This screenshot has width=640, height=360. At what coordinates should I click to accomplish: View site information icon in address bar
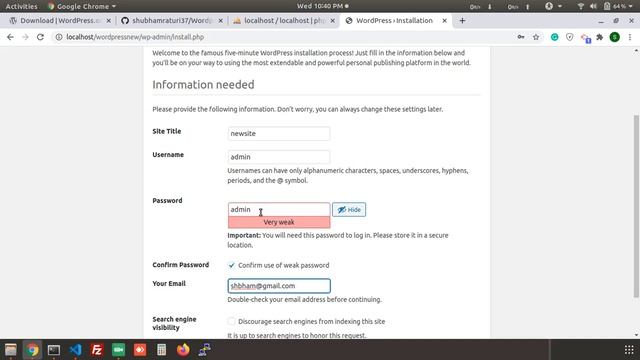59,37
